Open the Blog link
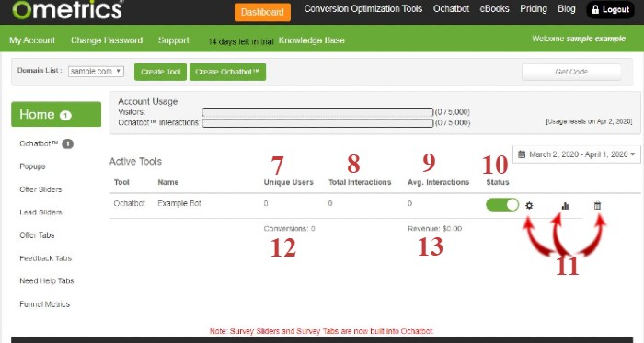644x343 pixels. (567, 8)
